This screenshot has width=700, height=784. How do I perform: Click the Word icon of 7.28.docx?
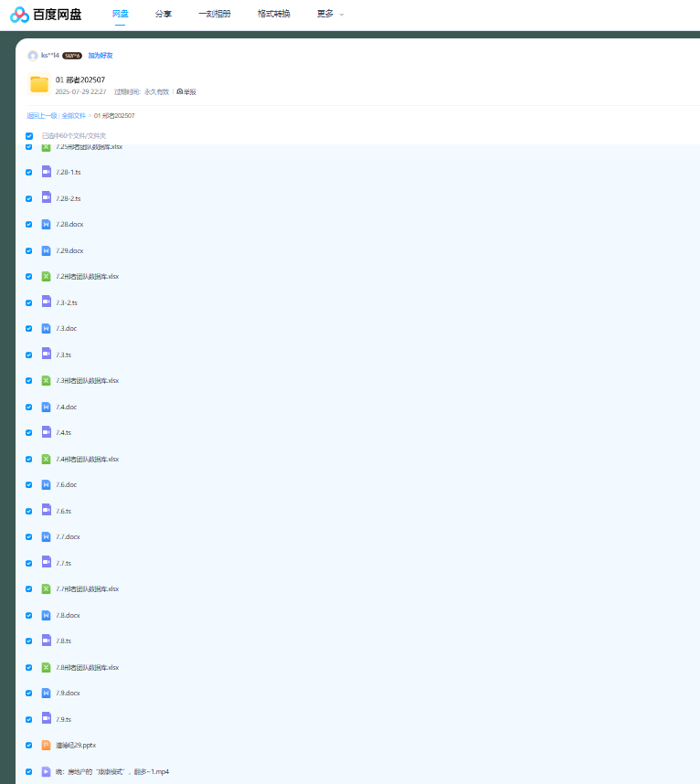tap(47, 224)
